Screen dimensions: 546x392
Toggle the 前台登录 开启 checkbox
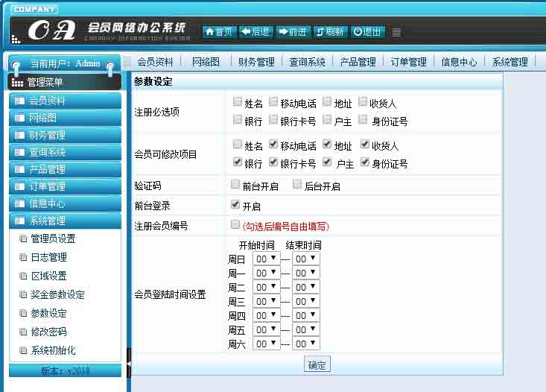(x=236, y=205)
